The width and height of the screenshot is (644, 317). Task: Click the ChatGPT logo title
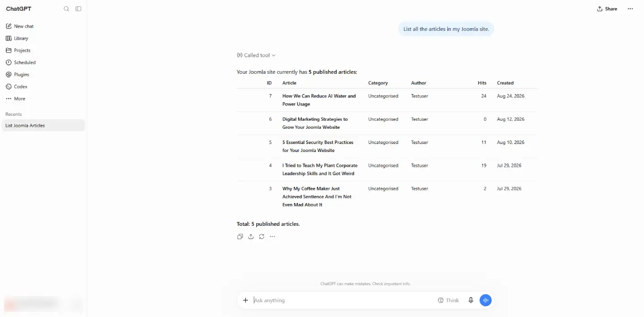(19, 9)
